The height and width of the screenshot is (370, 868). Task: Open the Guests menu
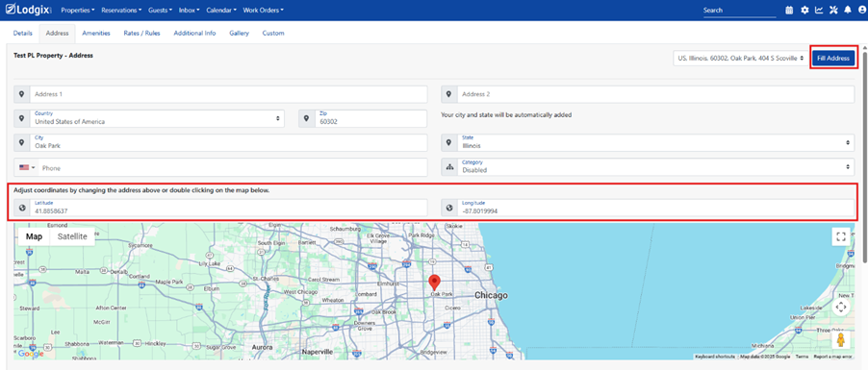tap(160, 10)
